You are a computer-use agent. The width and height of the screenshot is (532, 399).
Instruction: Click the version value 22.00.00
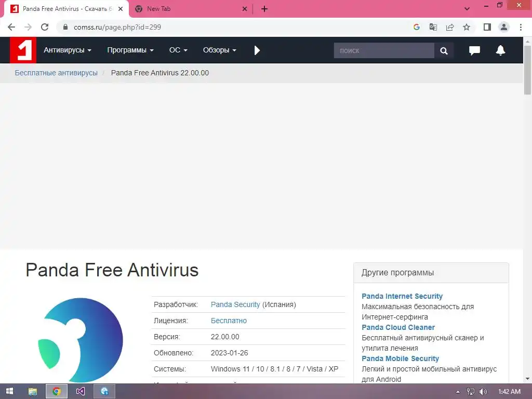225,337
